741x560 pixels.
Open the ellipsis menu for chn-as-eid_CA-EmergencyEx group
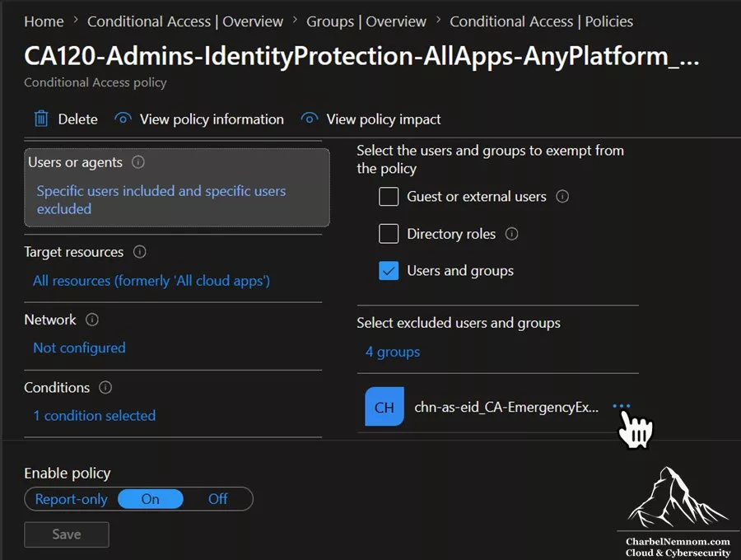tap(622, 406)
